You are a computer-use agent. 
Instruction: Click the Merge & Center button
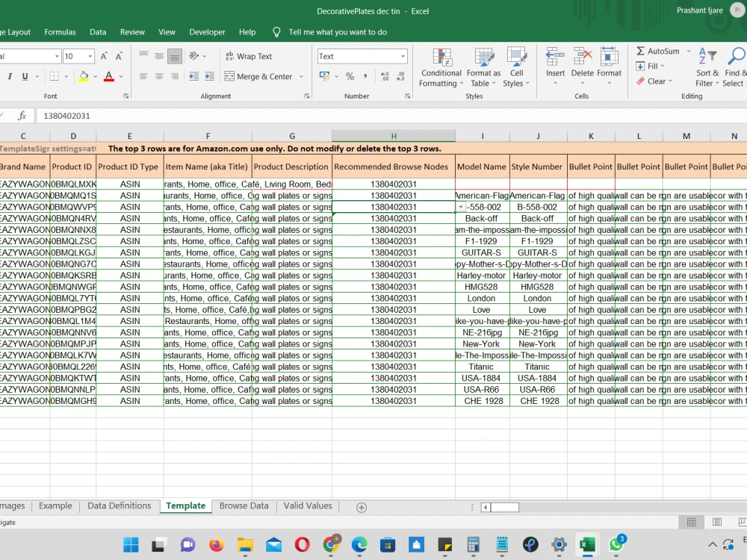pos(258,76)
